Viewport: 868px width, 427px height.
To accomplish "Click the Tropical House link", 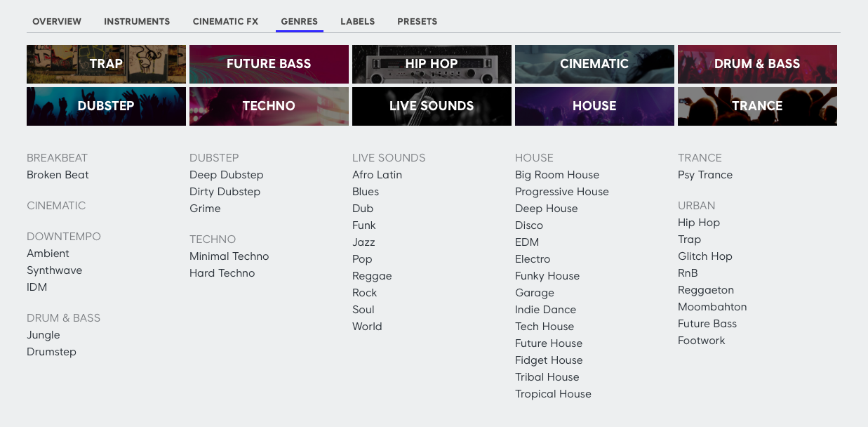I will pos(553,394).
